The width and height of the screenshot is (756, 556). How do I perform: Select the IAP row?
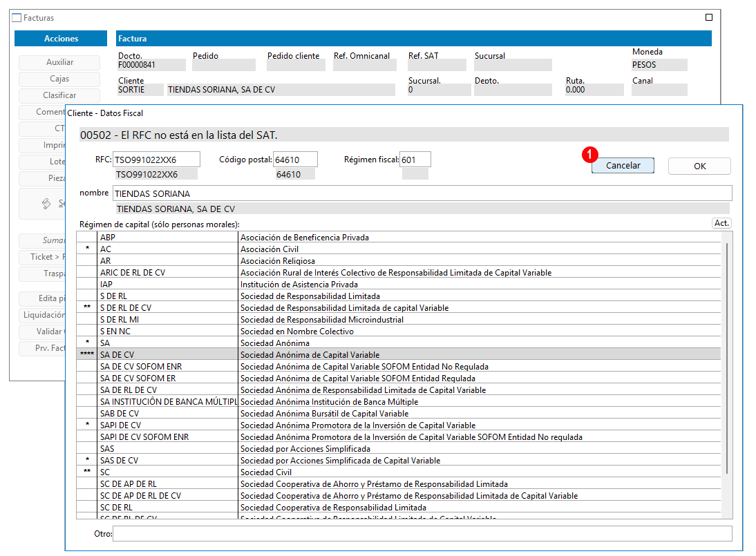pyautogui.click(x=399, y=285)
